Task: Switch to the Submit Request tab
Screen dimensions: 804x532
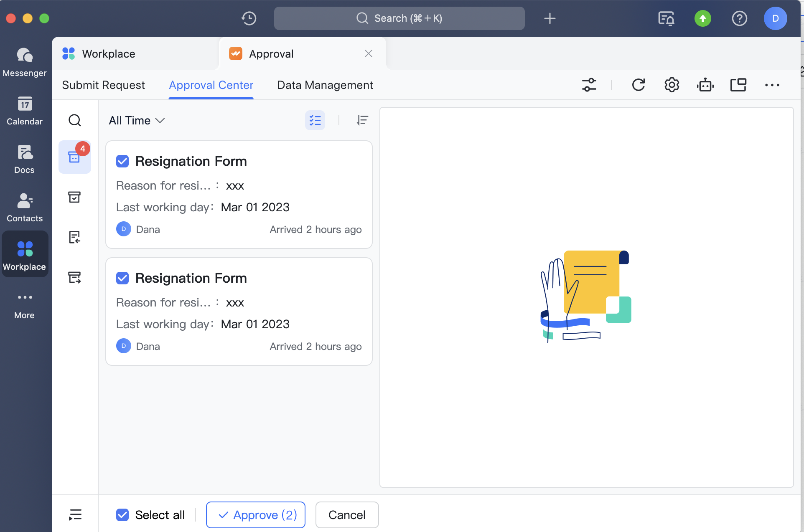Action: (x=103, y=85)
